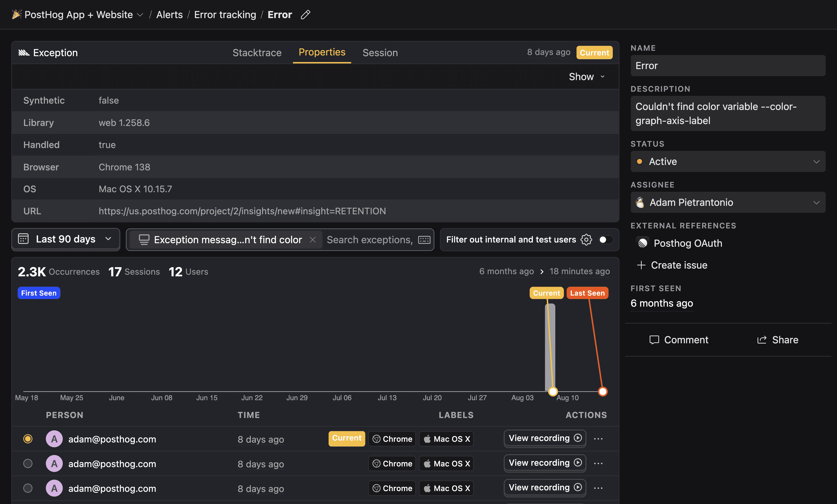Screen dimensions: 837x504
Task: Click the First Seen chart label
Action: pos(39,293)
